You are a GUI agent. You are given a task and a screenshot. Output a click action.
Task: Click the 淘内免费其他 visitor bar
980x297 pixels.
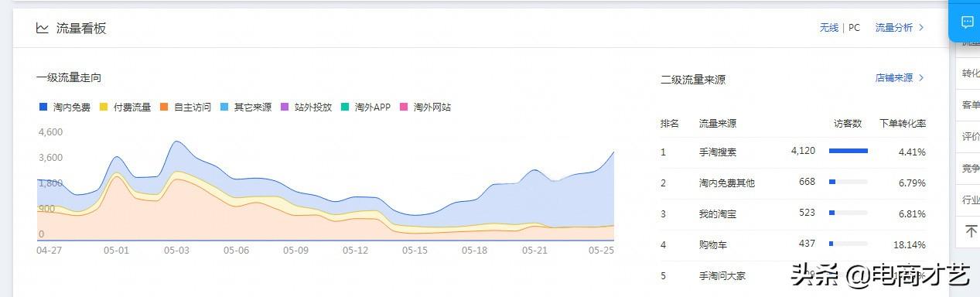[x=849, y=182]
